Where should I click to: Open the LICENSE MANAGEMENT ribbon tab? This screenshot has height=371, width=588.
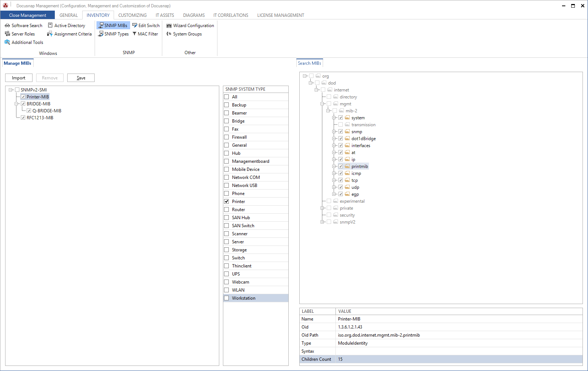tap(280, 15)
